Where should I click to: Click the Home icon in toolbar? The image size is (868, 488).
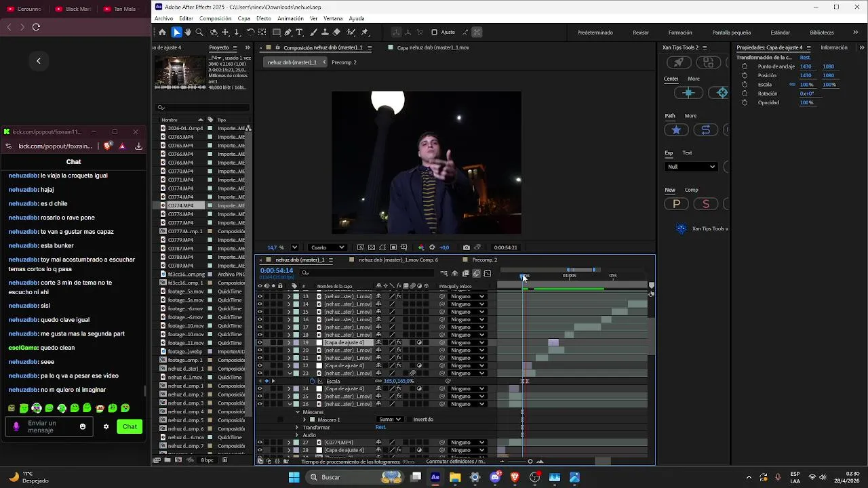coord(162,33)
